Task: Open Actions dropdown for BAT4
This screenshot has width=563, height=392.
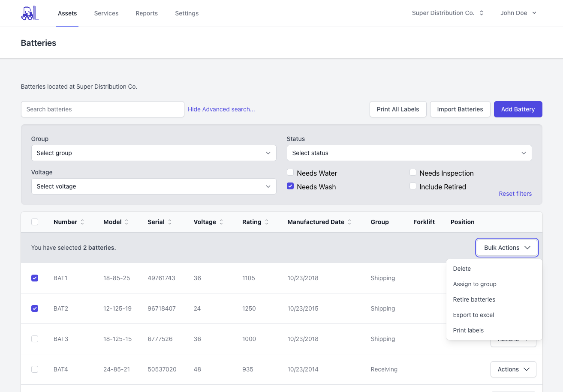Action: pyautogui.click(x=513, y=369)
